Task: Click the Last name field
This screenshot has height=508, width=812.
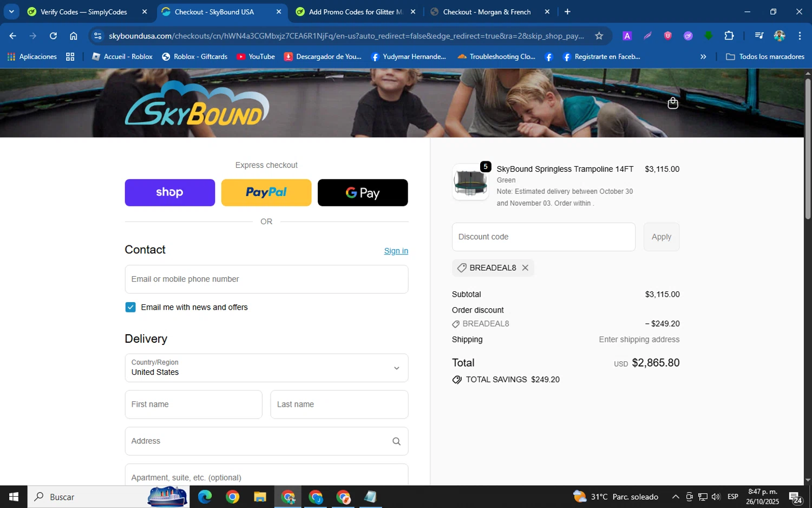Action: 339,405
